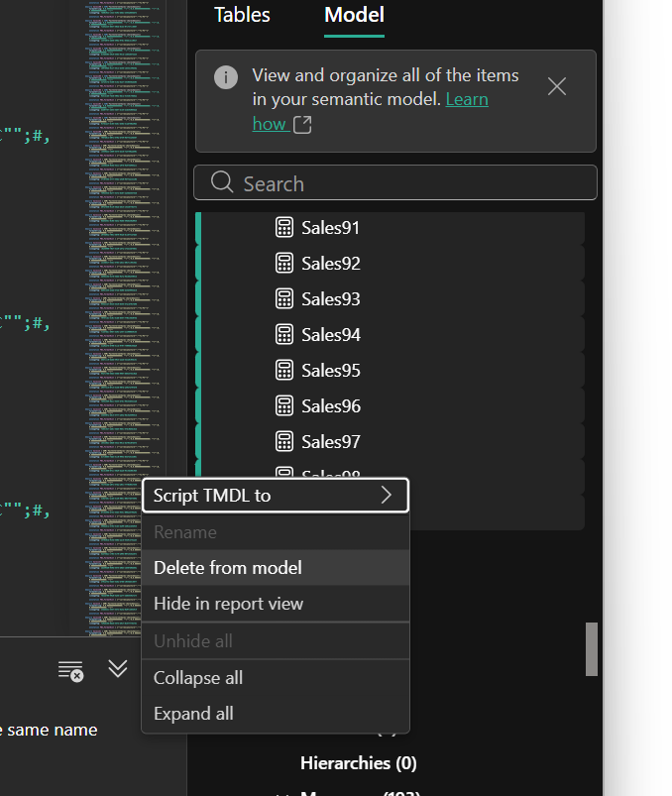The width and height of the screenshot is (672, 796).
Task: Select Hide in report view option
Action: (x=229, y=604)
